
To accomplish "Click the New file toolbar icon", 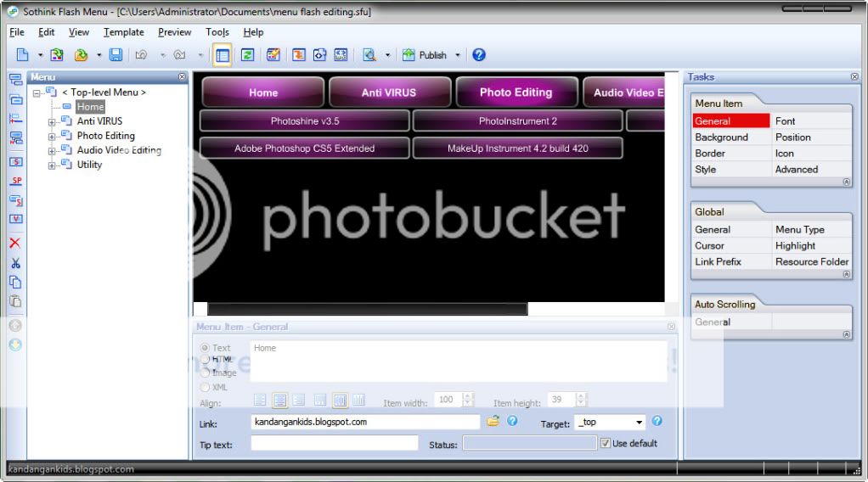I will [23, 55].
